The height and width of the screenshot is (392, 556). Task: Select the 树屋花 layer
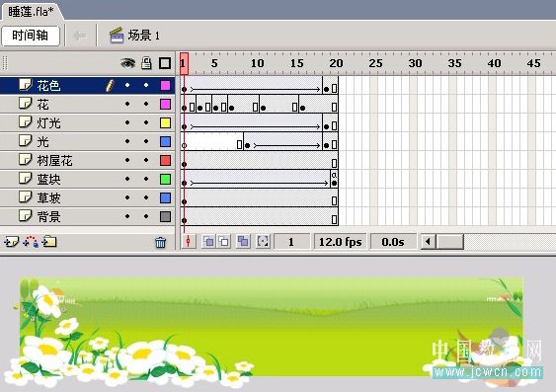coord(88,161)
